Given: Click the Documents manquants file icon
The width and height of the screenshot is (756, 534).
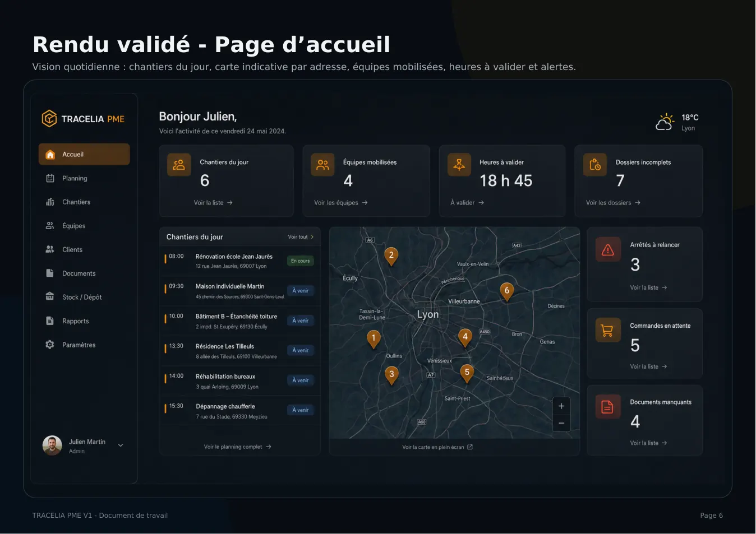Looking at the screenshot, I should [608, 407].
